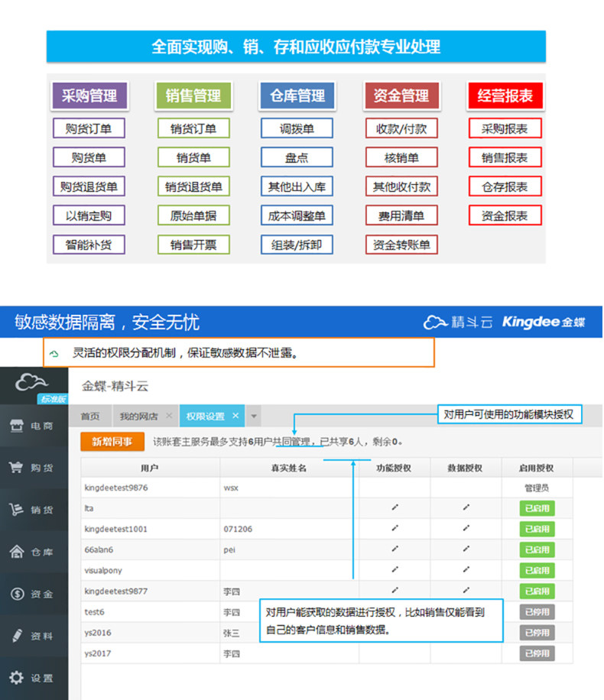Open the 设置 gear sidebar icon
This screenshot has width=604, height=700.
tap(17, 677)
